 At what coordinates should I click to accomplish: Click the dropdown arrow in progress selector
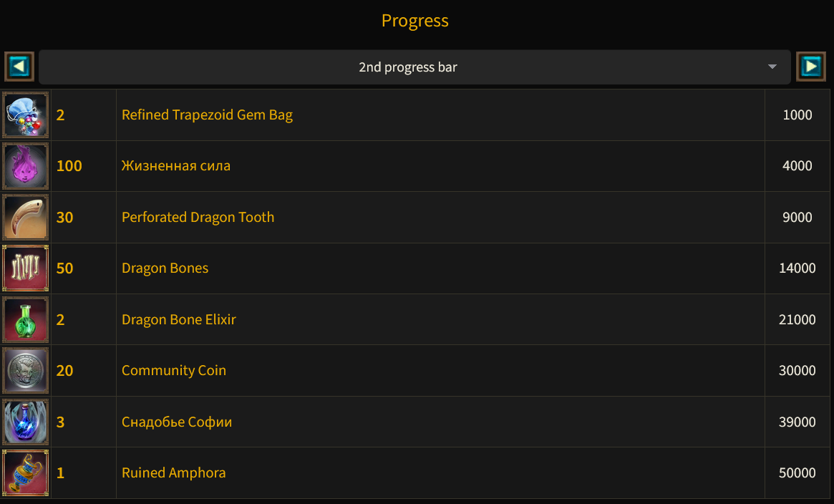pyautogui.click(x=772, y=67)
